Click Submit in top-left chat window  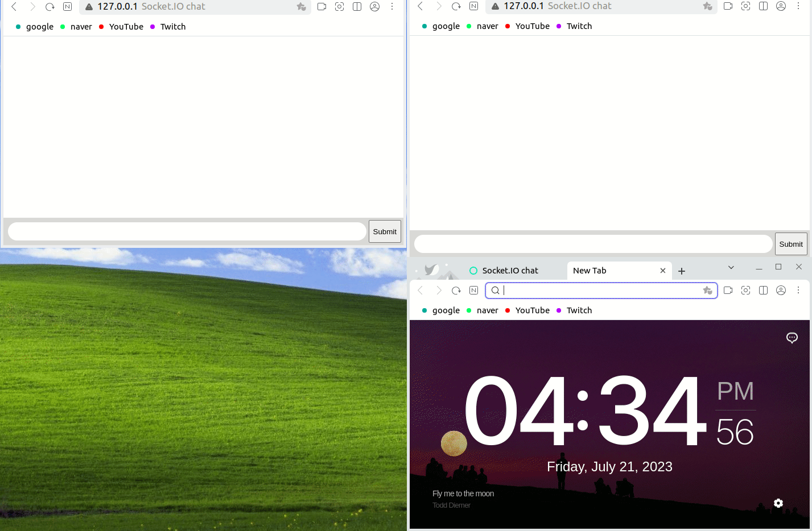click(385, 231)
